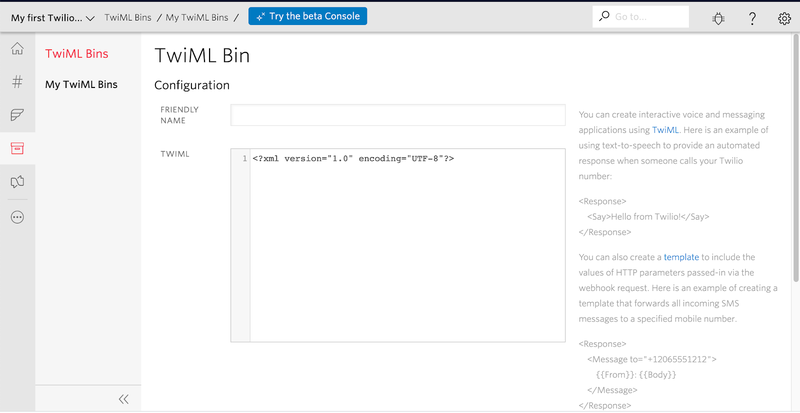Open My first Twilio project dropdown

53,18
